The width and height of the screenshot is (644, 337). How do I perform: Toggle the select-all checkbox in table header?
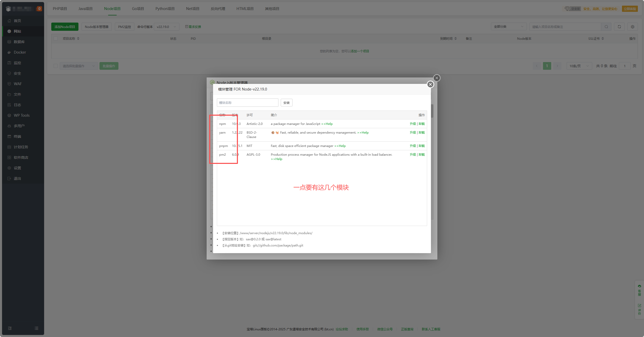coord(56,38)
